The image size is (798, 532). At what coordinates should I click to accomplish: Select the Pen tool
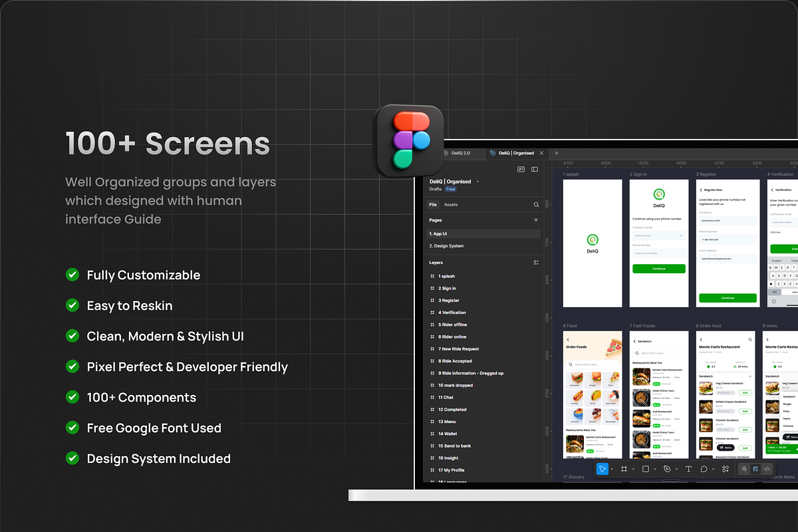[667, 469]
